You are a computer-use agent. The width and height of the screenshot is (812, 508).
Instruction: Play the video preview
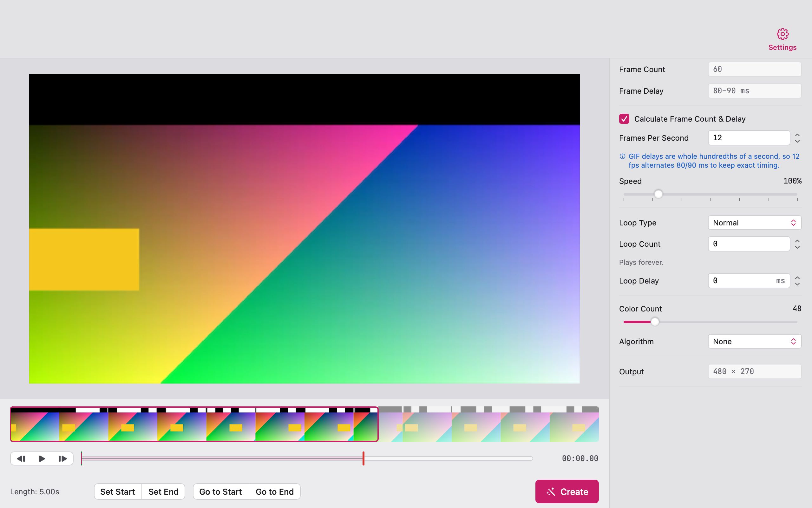pos(42,458)
